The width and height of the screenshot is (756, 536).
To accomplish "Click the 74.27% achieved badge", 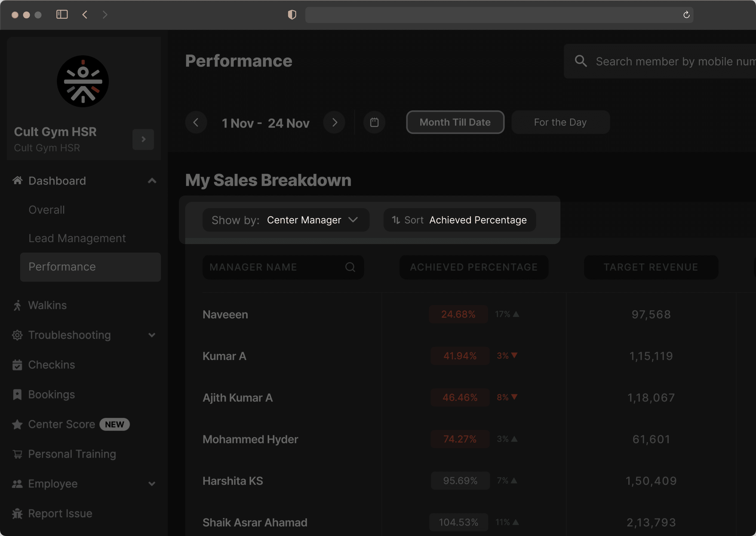I will (460, 439).
